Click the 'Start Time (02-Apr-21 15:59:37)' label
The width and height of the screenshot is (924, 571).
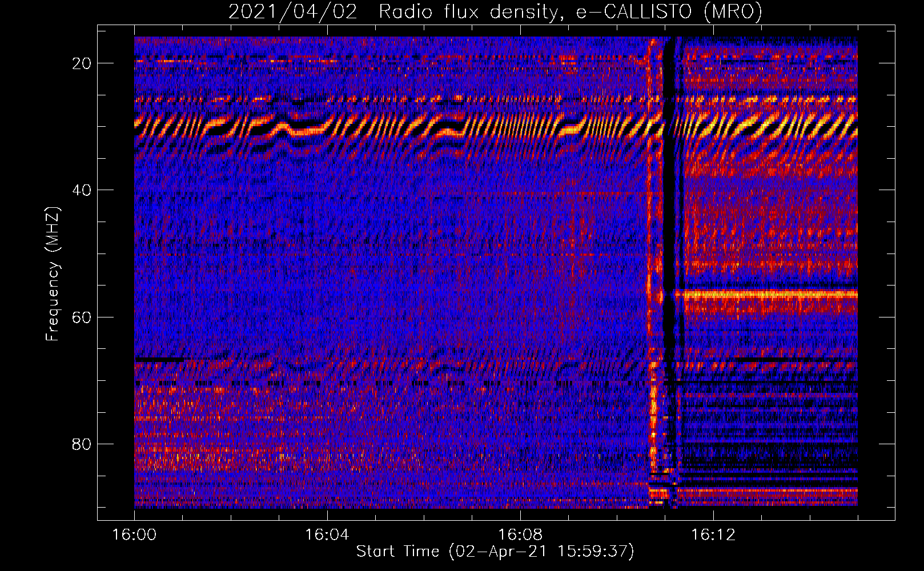pyautogui.click(x=495, y=552)
